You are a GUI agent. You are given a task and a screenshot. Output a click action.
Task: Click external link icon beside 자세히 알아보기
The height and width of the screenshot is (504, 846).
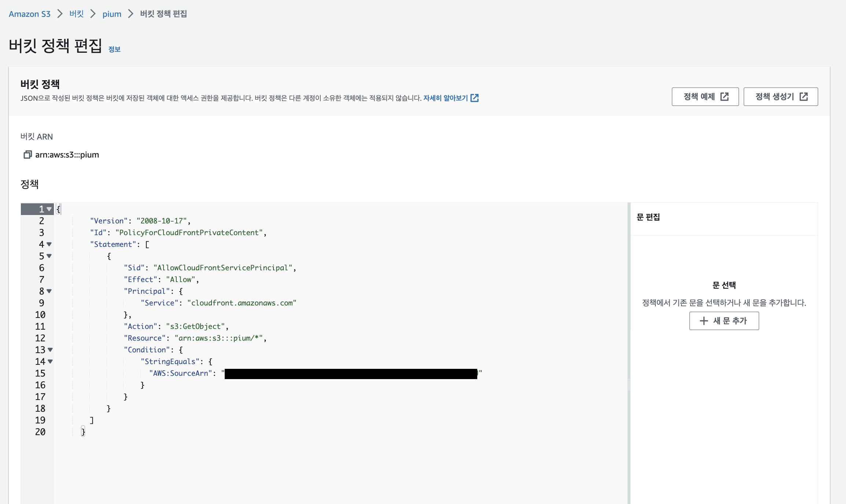[475, 98]
